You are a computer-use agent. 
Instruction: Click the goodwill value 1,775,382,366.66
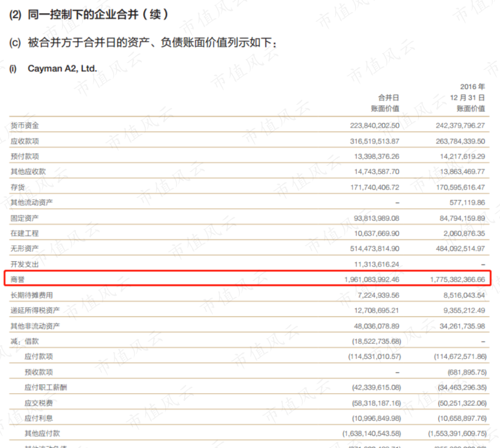(457, 279)
